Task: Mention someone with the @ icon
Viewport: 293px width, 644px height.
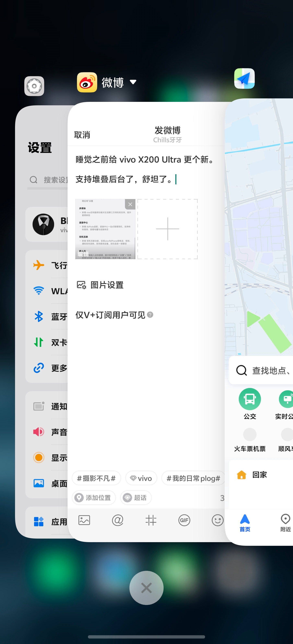Action: 118,520
